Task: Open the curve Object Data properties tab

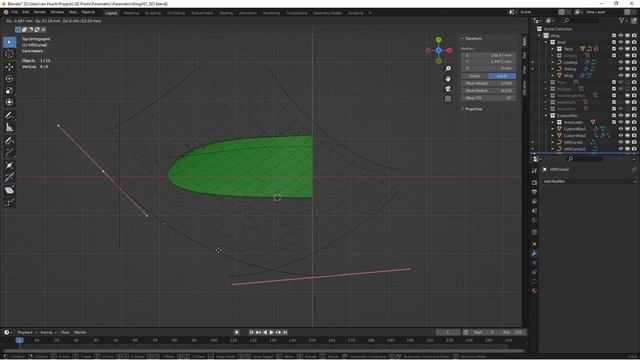Action: click(534, 281)
